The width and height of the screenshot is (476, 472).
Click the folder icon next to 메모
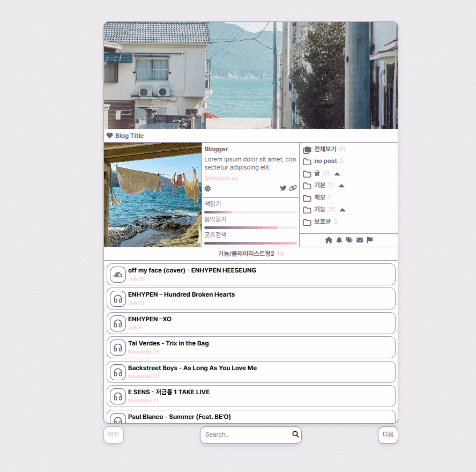(307, 198)
